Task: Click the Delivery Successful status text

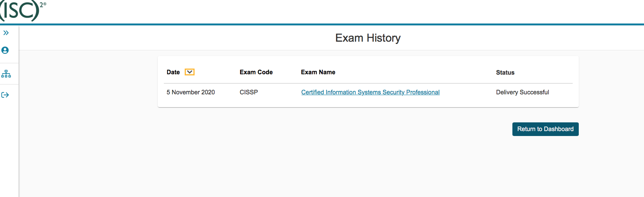Action: (x=522, y=92)
